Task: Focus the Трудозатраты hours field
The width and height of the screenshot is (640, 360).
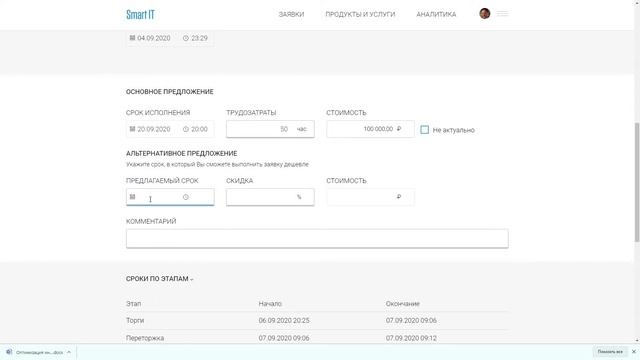Action: pyautogui.click(x=270, y=129)
